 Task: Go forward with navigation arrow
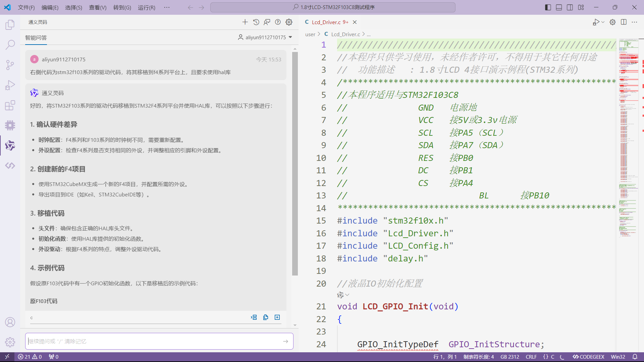(x=202, y=7)
